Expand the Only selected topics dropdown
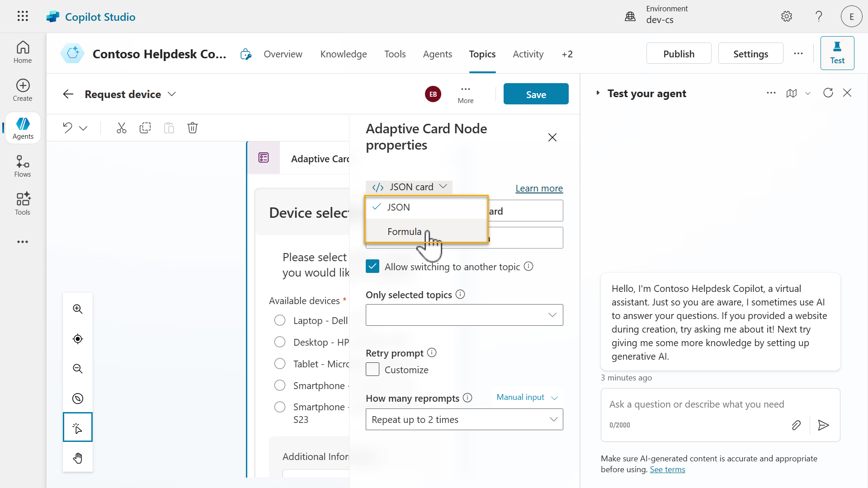 point(464,315)
